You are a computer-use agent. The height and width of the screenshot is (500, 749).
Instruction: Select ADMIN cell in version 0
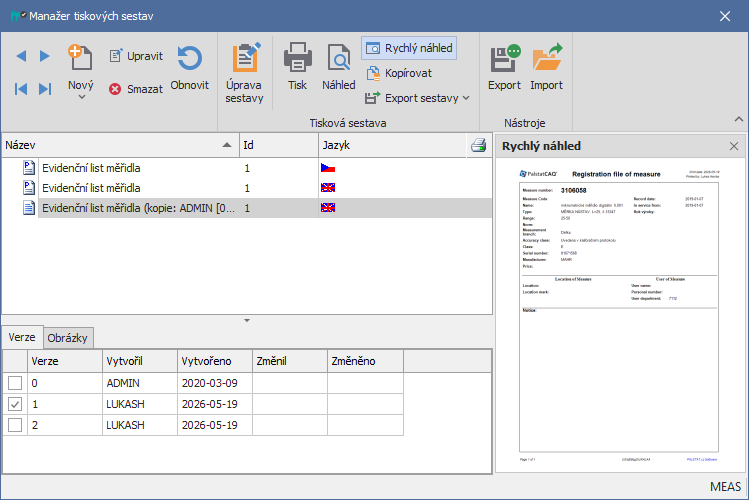140,383
